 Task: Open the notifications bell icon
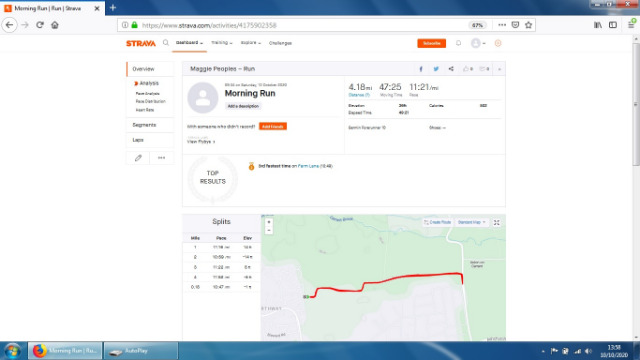[458, 43]
